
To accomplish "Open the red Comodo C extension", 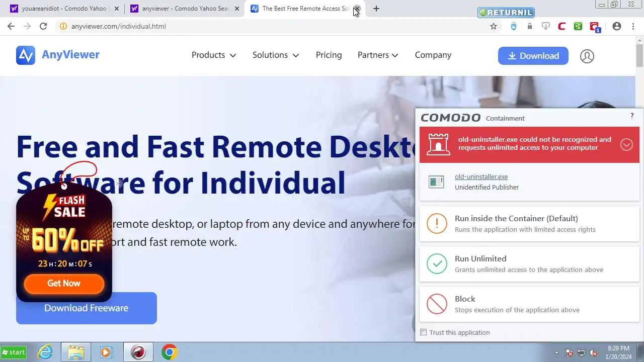I will [x=562, y=26].
